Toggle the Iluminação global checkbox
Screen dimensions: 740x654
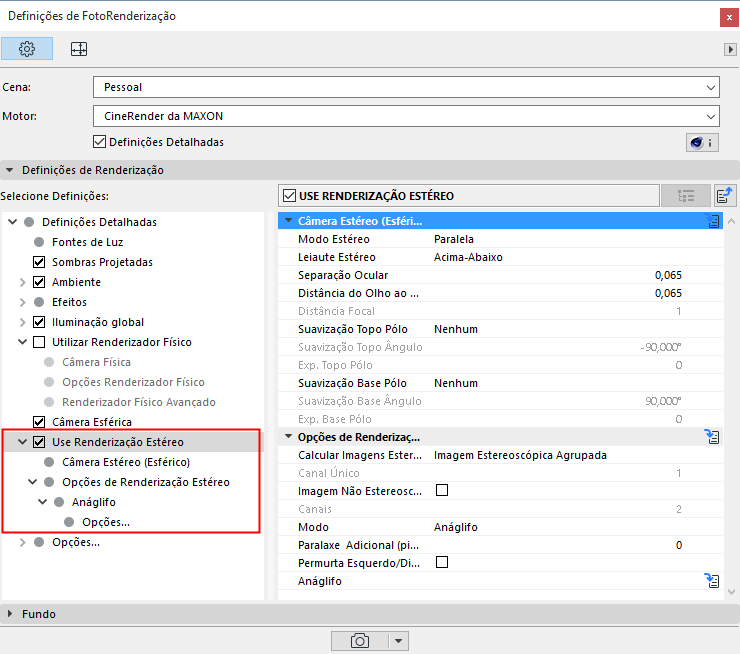tap(39, 322)
